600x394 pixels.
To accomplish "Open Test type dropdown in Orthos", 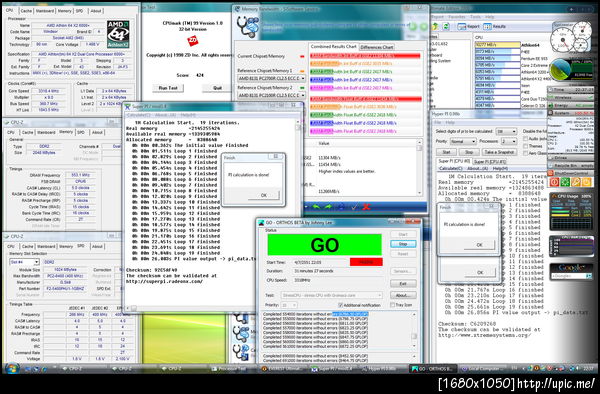I will point(331,295).
